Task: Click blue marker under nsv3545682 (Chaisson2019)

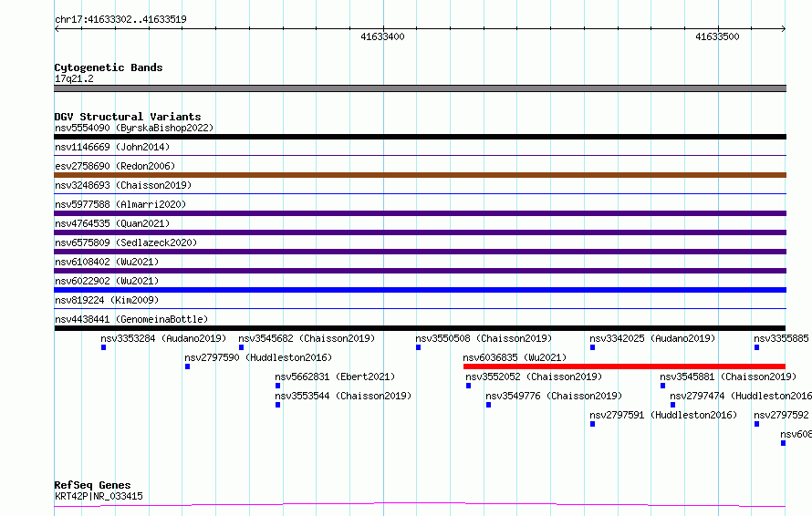Action: click(x=242, y=347)
